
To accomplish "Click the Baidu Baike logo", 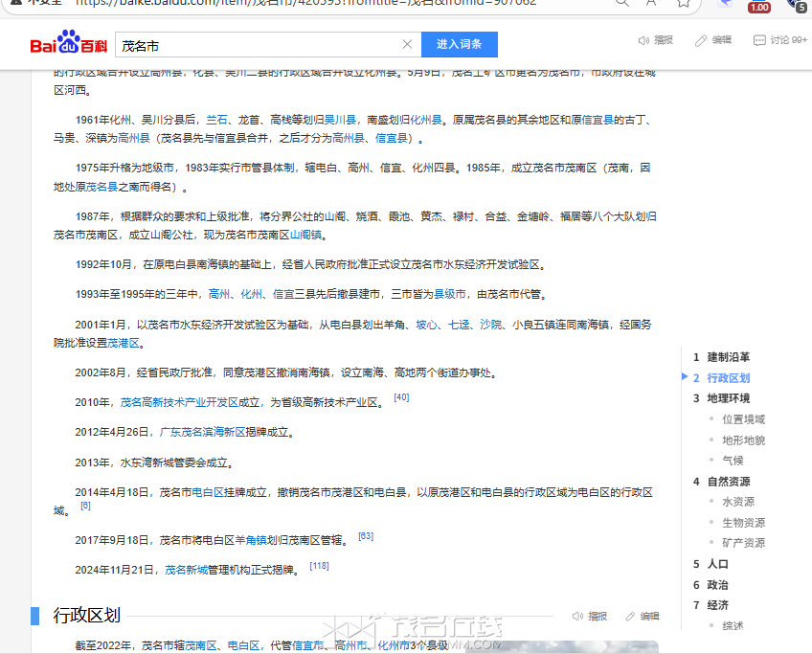I will tap(68, 44).
